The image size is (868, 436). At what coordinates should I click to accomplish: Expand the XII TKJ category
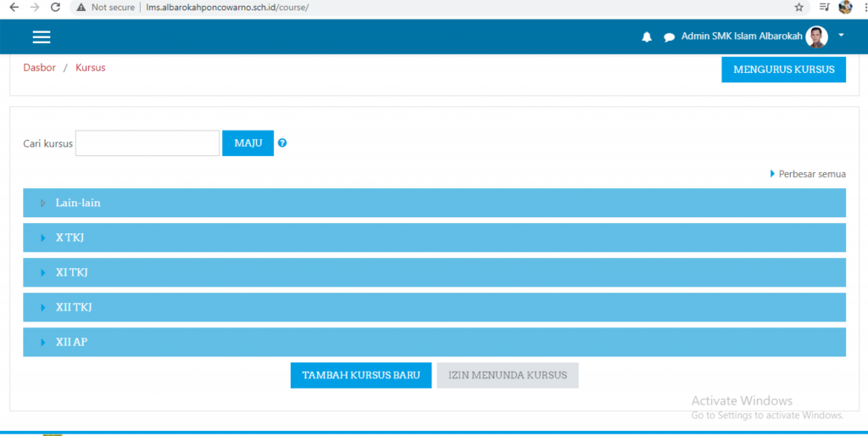pyautogui.click(x=74, y=307)
